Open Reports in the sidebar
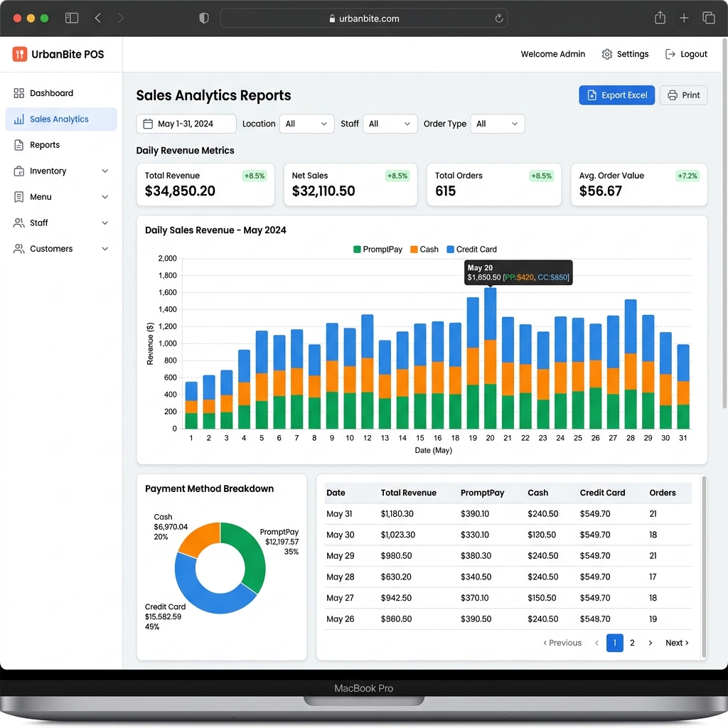 tap(61, 145)
